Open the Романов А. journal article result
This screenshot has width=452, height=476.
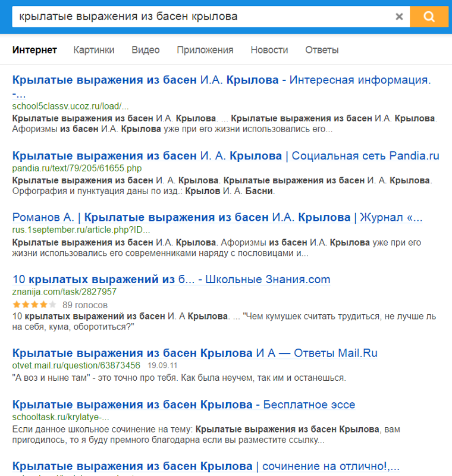(x=217, y=218)
